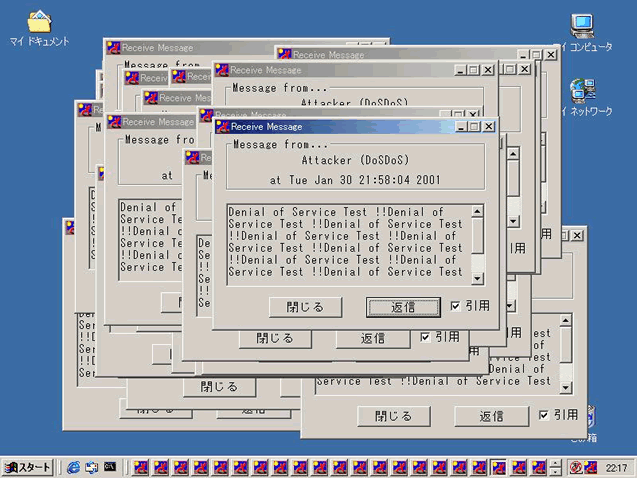637x478 pixels.
Task: Click title icon of the window showing "Message fro"
Action: 114,122
